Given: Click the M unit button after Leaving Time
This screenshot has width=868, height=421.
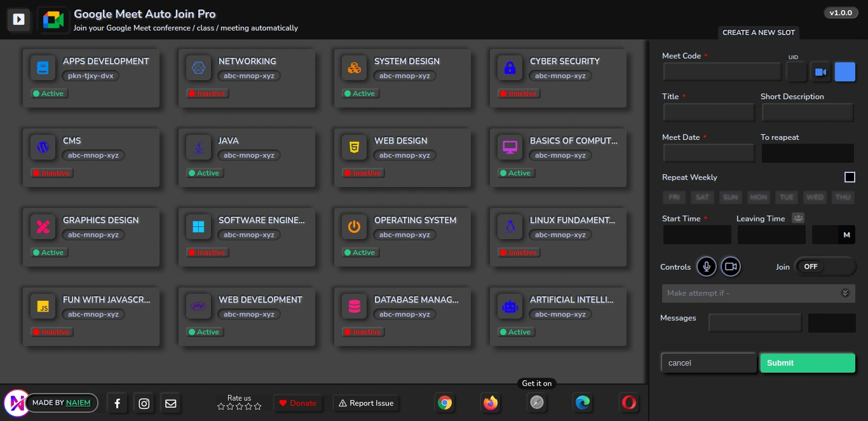Looking at the screenshot, I should pyautogui.click(x=846, y=235).
